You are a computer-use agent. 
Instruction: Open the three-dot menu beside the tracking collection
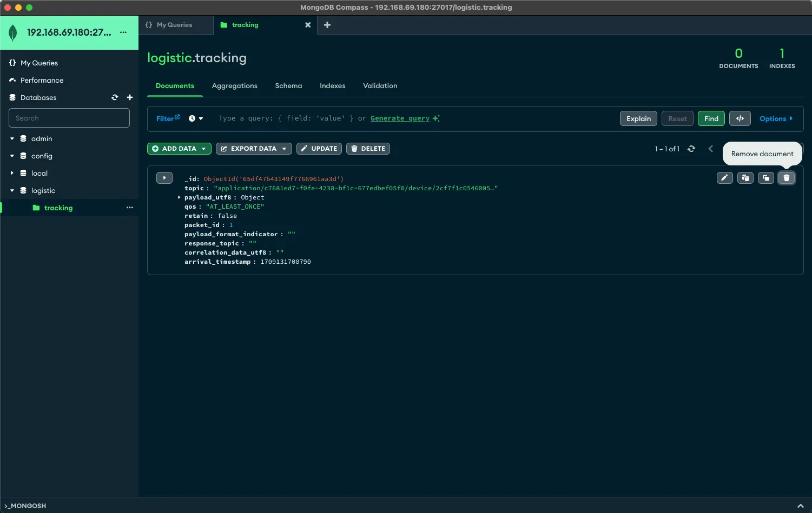click(x=130, y=208)
